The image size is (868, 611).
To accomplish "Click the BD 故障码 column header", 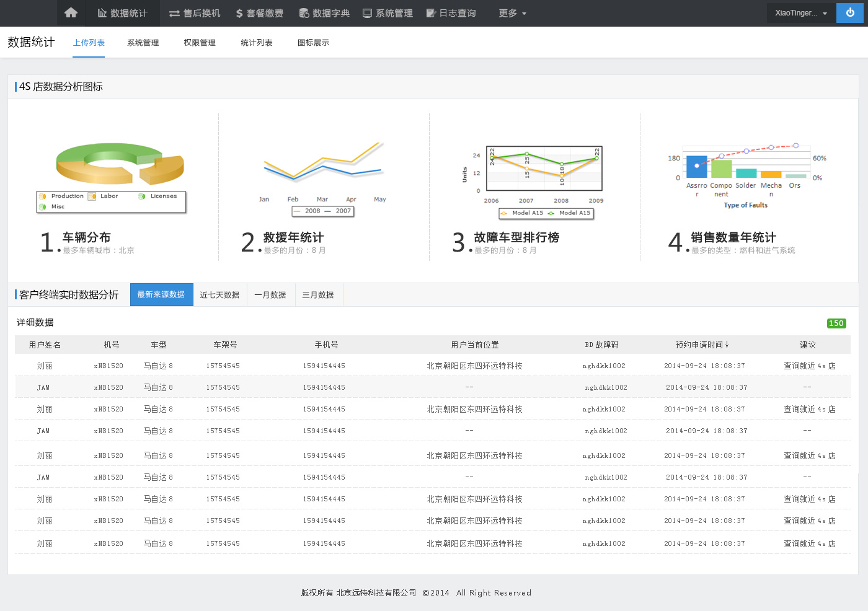I will 601,345.
